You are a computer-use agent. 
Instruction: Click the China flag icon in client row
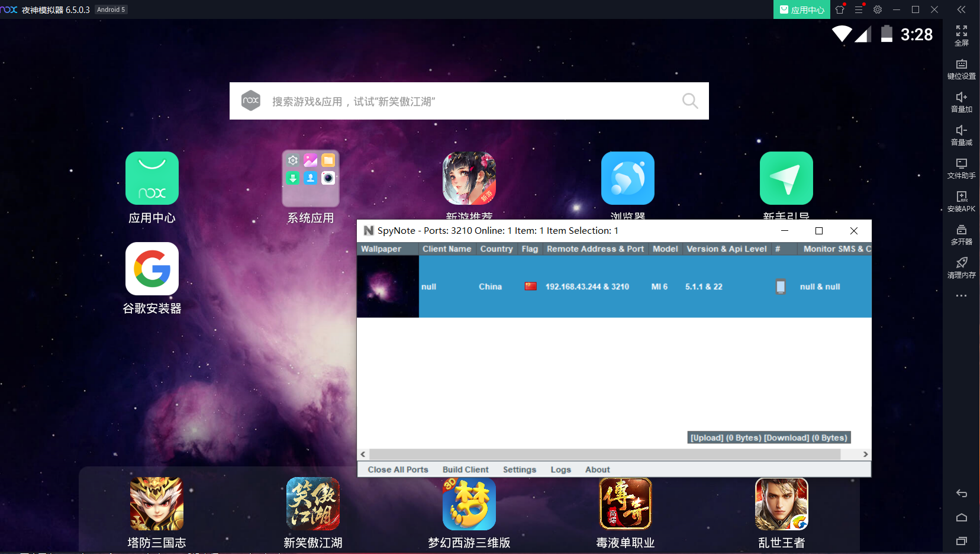(530, 286)
